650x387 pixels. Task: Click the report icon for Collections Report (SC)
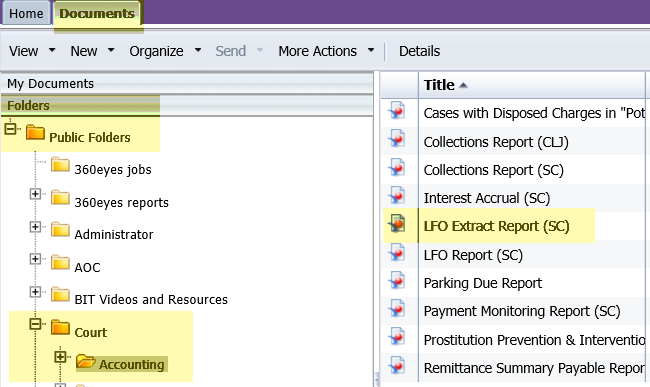(397, 167)
